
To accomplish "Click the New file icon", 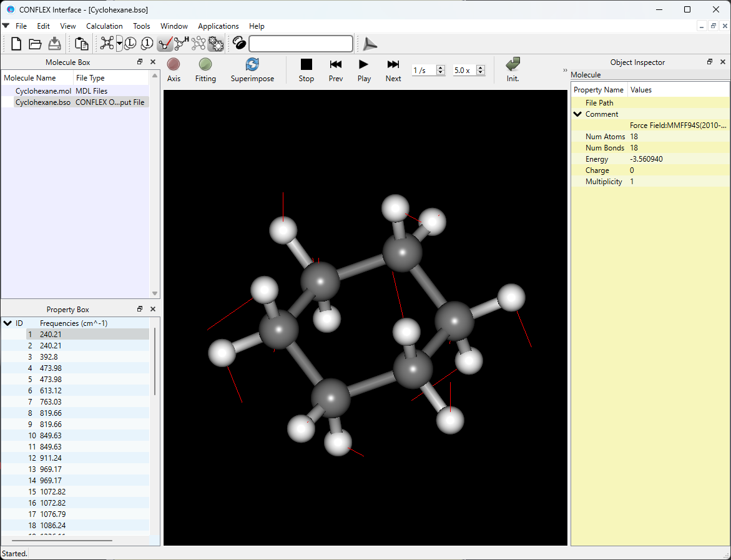I will click(x=16, y=44).
